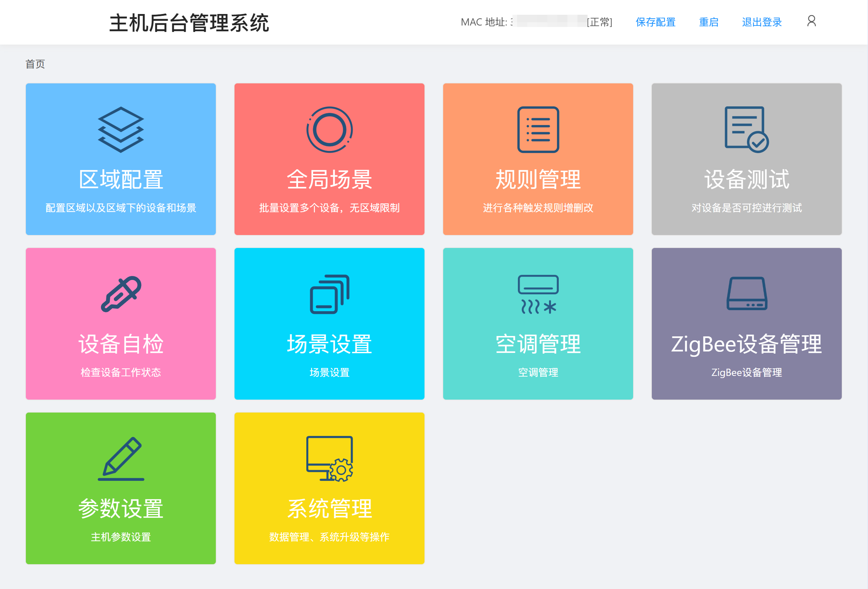Select the 全局场景 title text

329,180
